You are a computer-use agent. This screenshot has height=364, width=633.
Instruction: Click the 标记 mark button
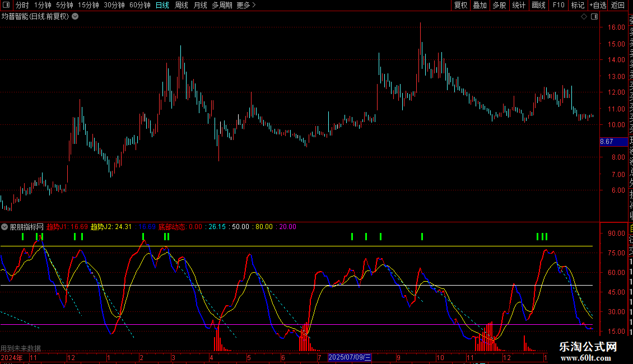click(x=578, y=5)
